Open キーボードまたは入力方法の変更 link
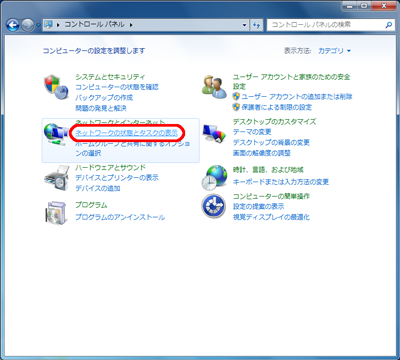 click(281, 182)
